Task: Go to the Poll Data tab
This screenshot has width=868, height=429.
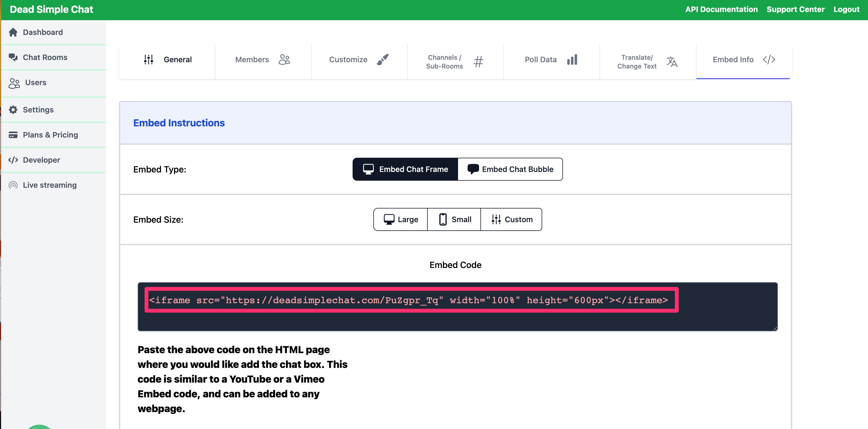Action: [x=552, y=61]
